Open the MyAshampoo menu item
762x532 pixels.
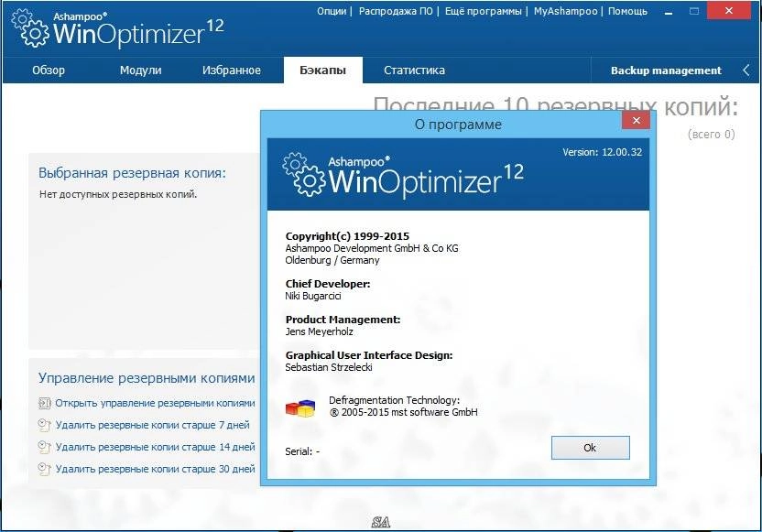point(565,11)
